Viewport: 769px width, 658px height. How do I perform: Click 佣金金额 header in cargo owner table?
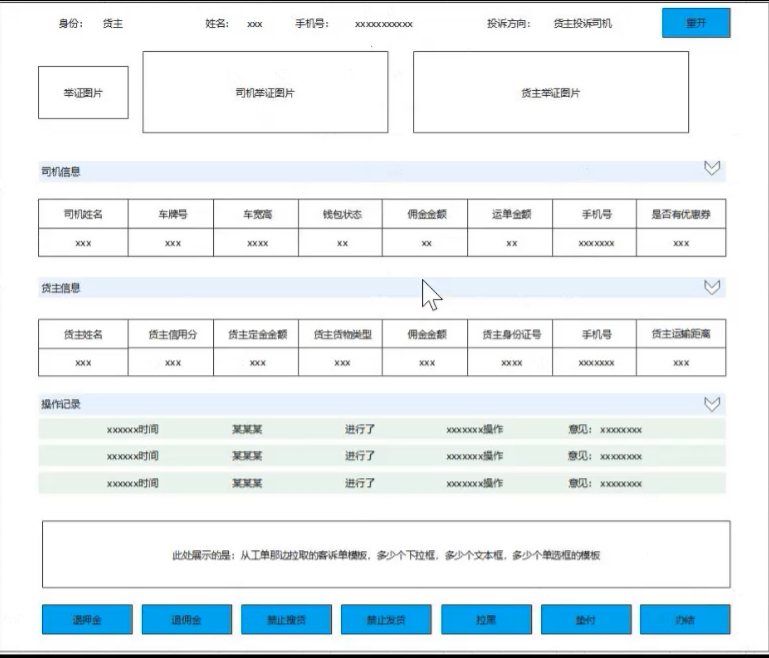coord(425,334)
